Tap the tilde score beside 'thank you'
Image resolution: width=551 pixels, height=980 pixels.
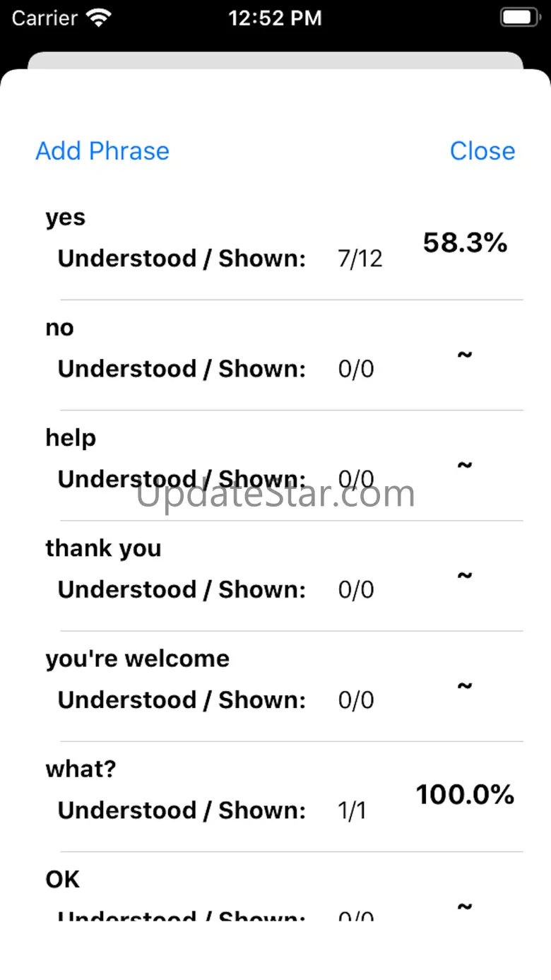pyautogui.click(x=465, y=575)
